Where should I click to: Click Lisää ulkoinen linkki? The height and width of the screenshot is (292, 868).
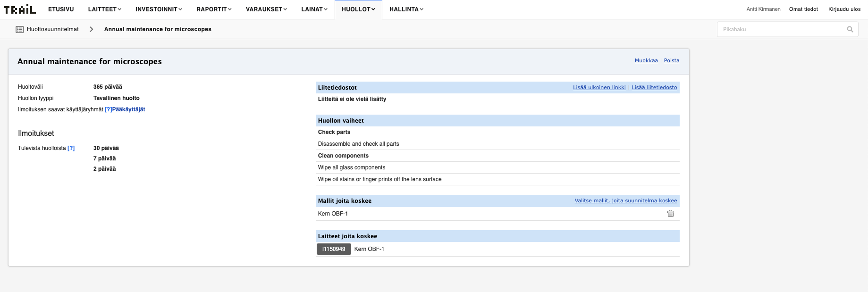[x=599, y=87]
